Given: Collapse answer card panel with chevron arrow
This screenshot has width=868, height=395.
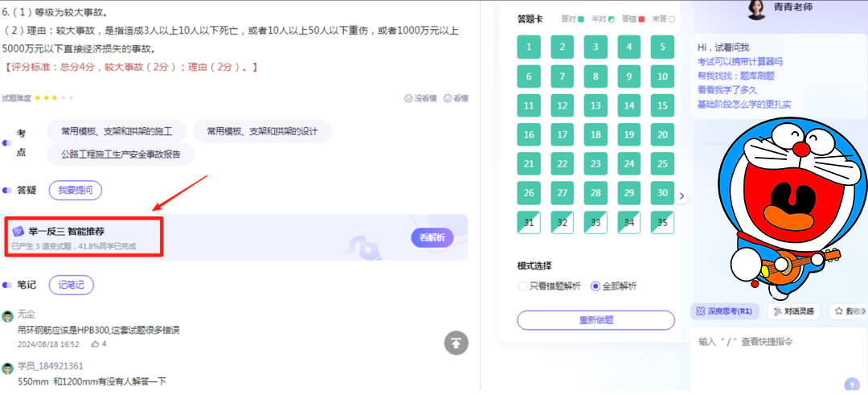Looking at the screenshot, I should pyautogui.click(x=682, y=195).
